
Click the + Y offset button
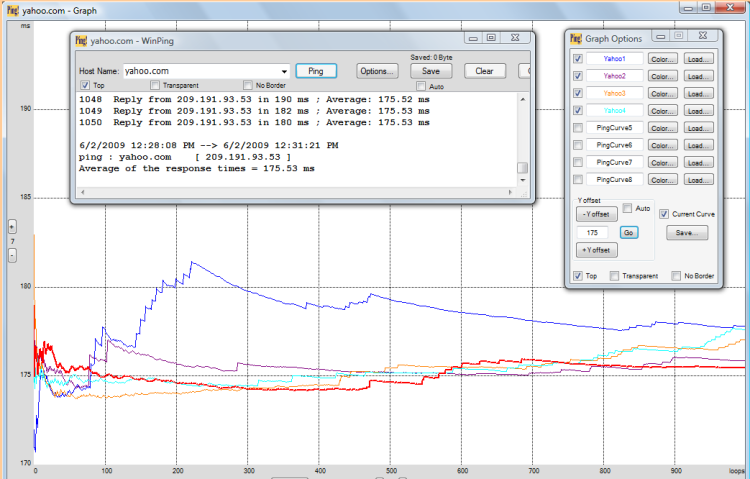595,249
